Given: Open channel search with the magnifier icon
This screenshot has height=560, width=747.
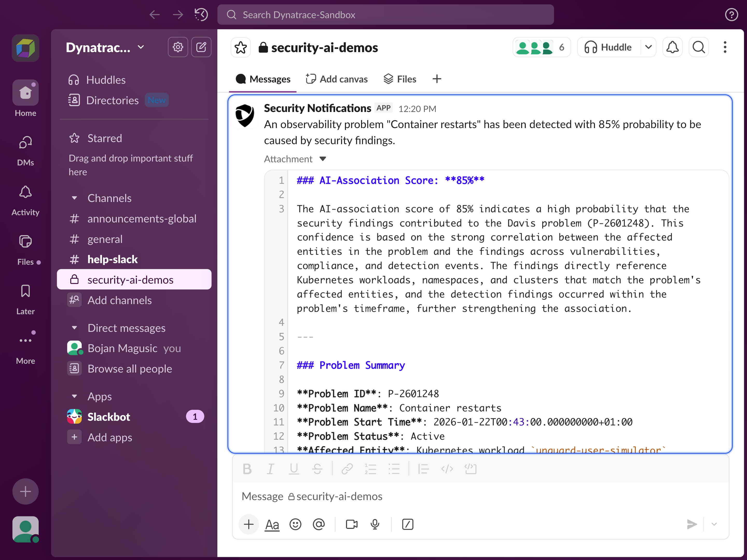Looking at the screenshot, I should tap(698, 47).
